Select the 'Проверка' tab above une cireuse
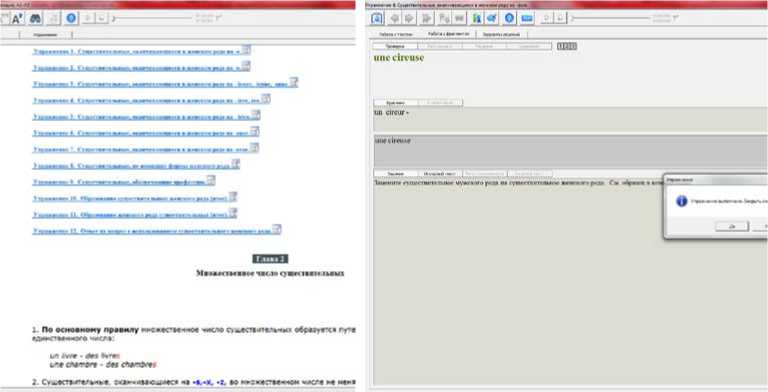The image size is (768, 392). 395,46
